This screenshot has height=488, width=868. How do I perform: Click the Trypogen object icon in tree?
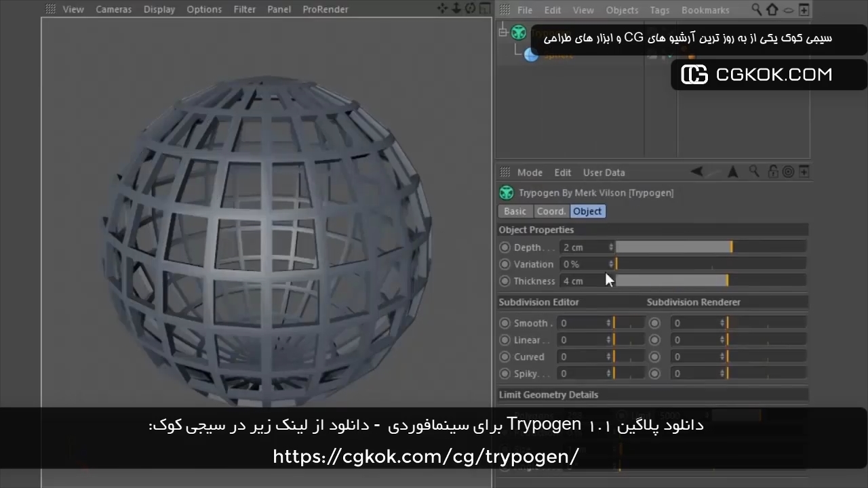click(519, 32)
